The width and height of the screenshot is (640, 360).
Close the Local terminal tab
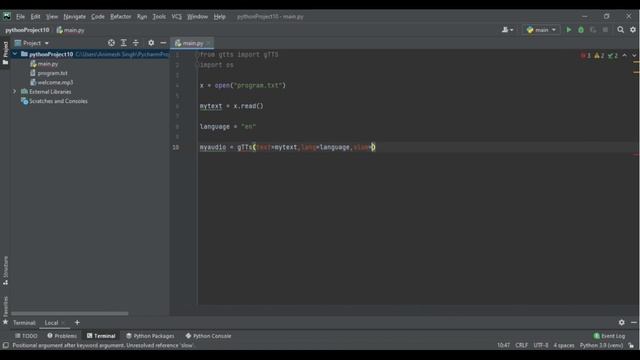point(63,323)
